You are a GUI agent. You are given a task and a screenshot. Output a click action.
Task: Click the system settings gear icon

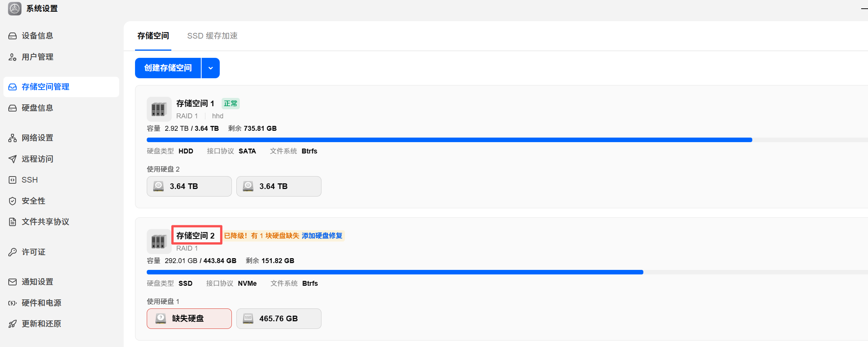[15, 8]
